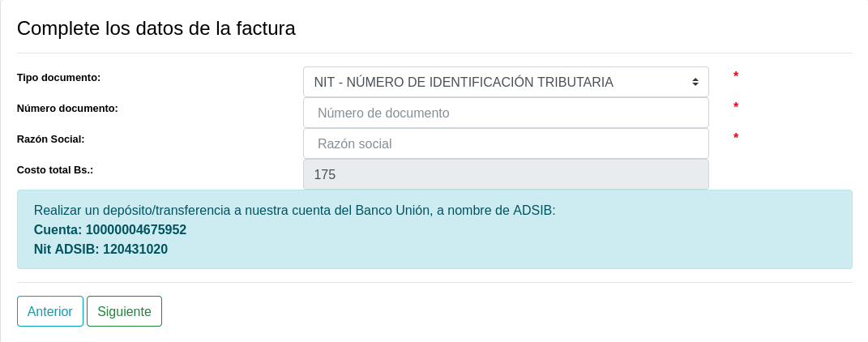The image size is (868, 342).
Task: Click the required asterisk beside Número documento field
Action: pos(736,107)
